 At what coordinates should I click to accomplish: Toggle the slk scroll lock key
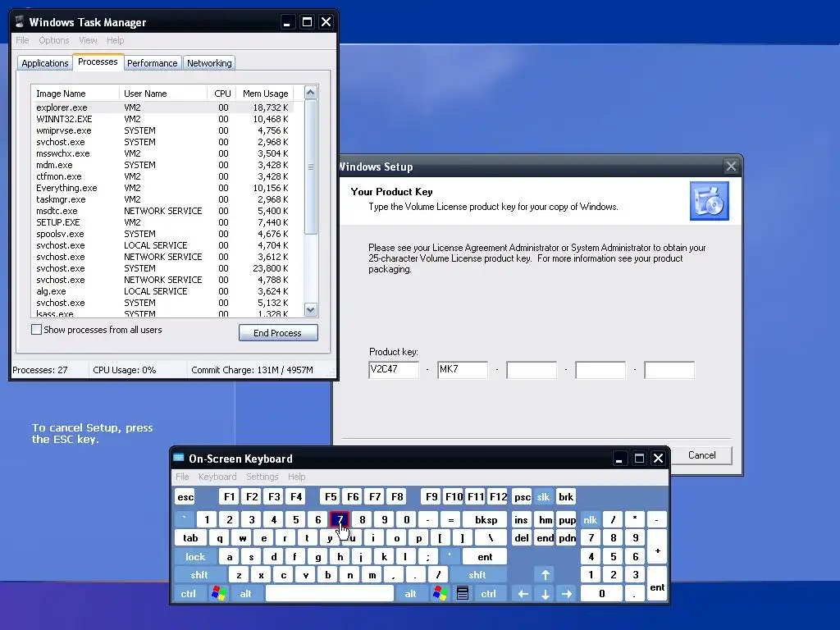coord(543,496)
